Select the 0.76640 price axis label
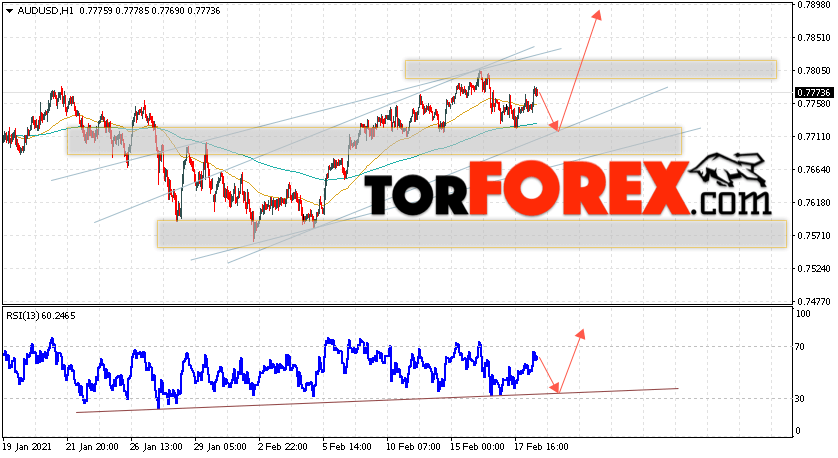838x458 pixels. coord(814,170)
